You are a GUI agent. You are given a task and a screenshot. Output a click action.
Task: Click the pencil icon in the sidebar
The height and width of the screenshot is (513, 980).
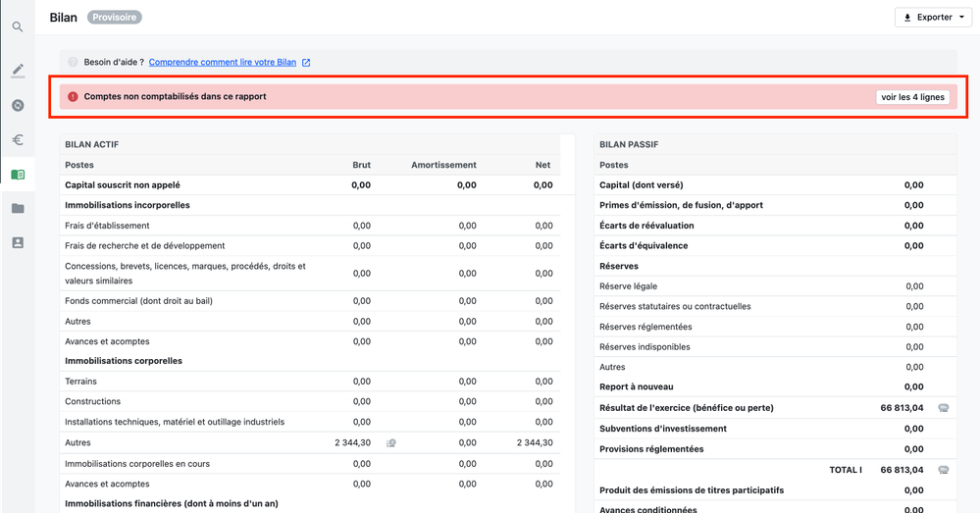tap(18, 71)
